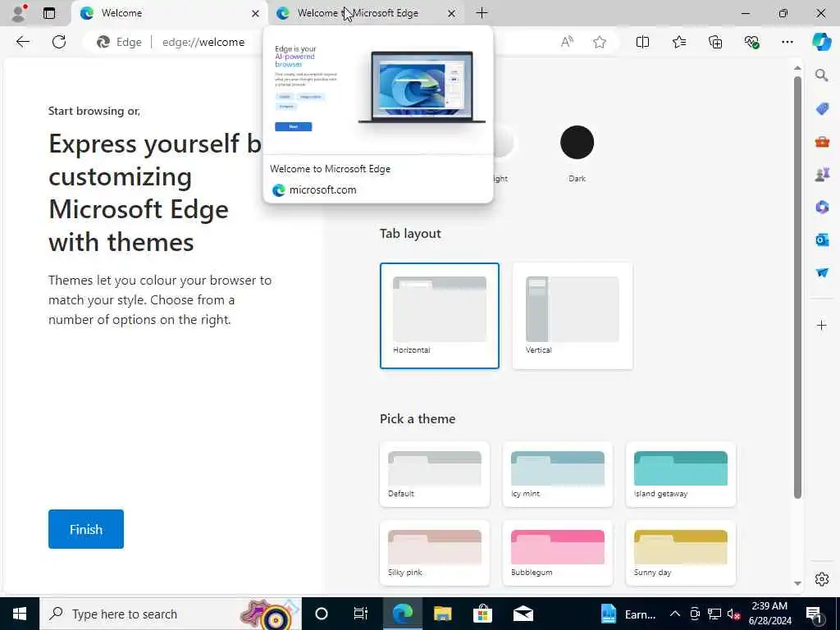The height and width of the screenshot is (630, 840).
Task: Click scrollbar up arrow
Action: 797,68
